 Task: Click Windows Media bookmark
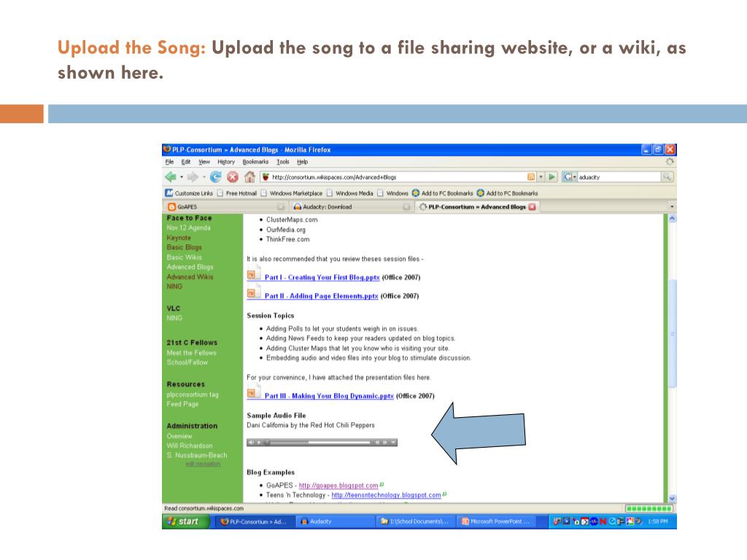coord(350,192)
